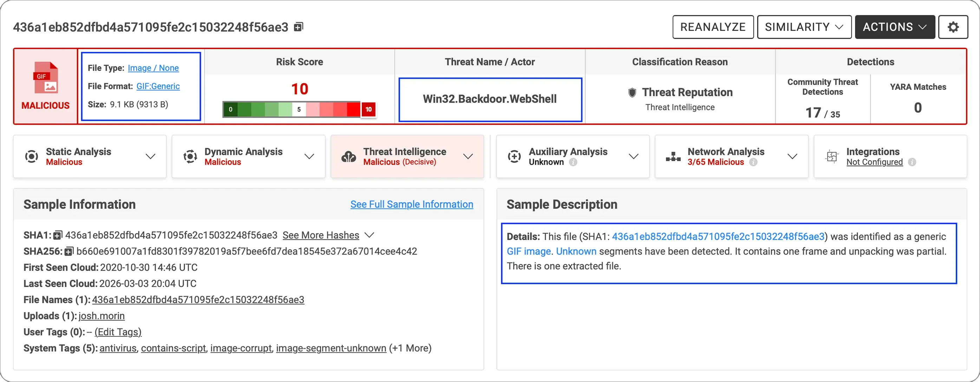Screen dimensions: 980x382
Task: Click the Reanalyze button
Action: point(713,27)
